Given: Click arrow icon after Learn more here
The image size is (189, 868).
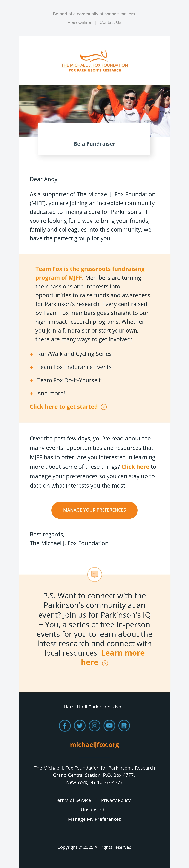Looking at the screenshot, I should click(105, 663).
